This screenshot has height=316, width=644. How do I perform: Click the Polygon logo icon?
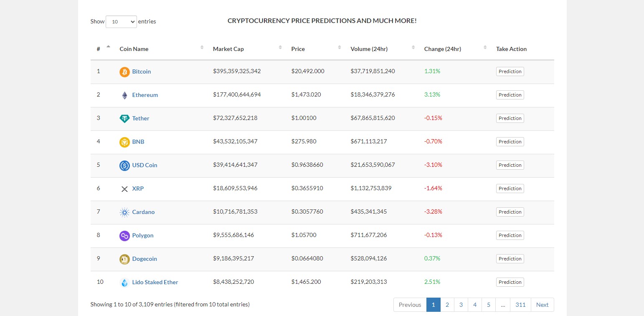pos(124,235)
